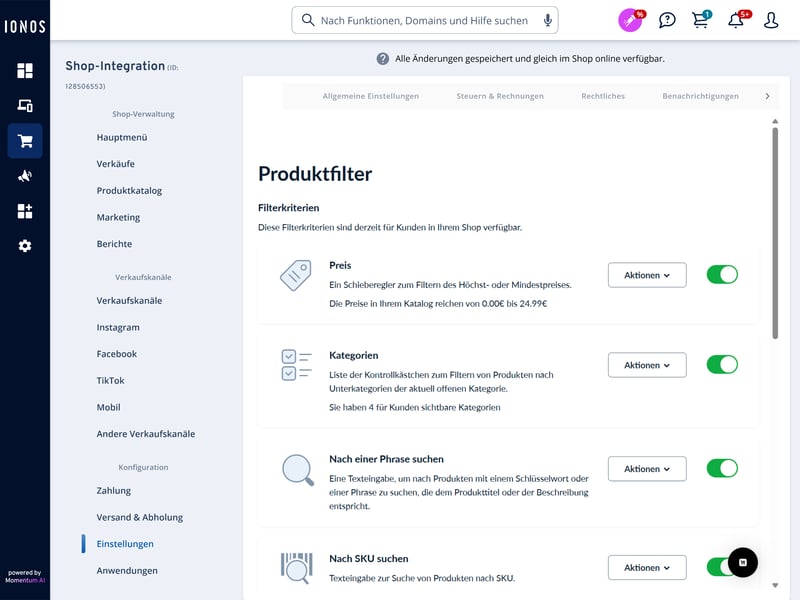The image size is (800, 600).
Task: Go to Produktkatalog in shop menu
Action: (129, 191)
